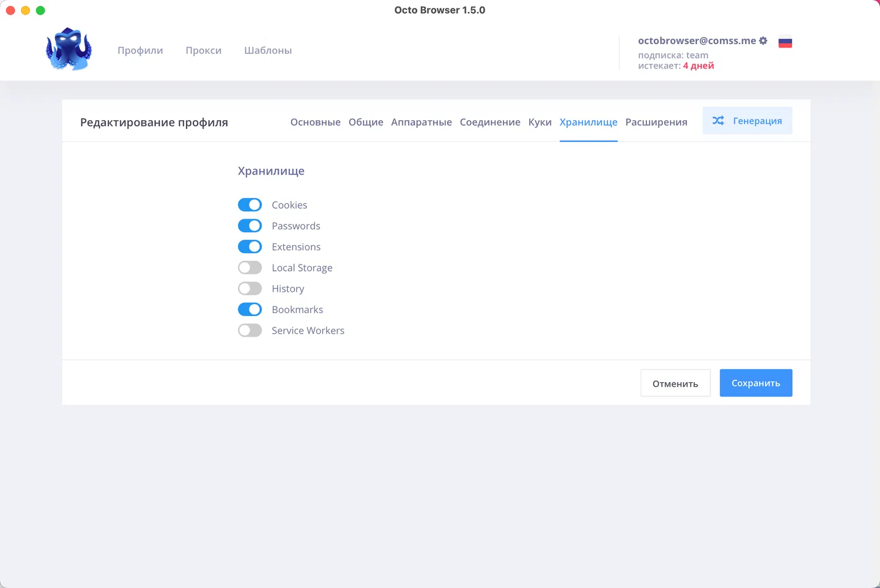
Task: Click the Extensions label text
Action: pyautogui.click(x=296, y=247)
